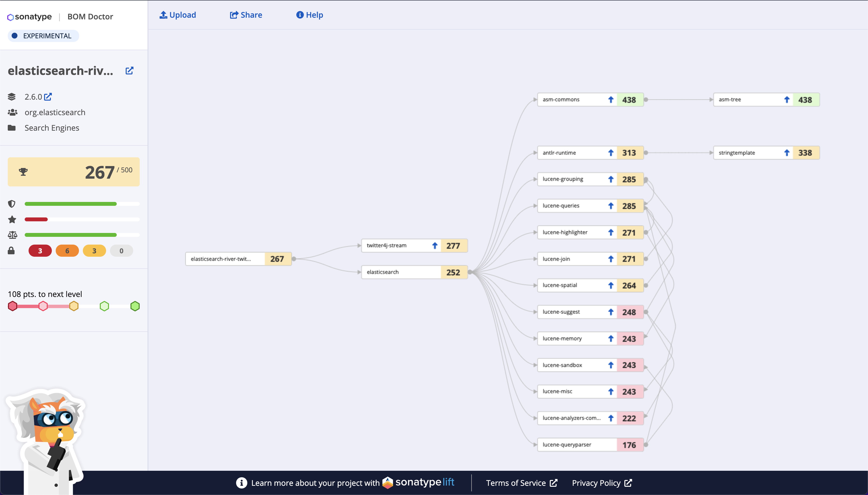868x495 pixels.
Task: Select the grey severity badge showing 0
Action: click(122, 251)
